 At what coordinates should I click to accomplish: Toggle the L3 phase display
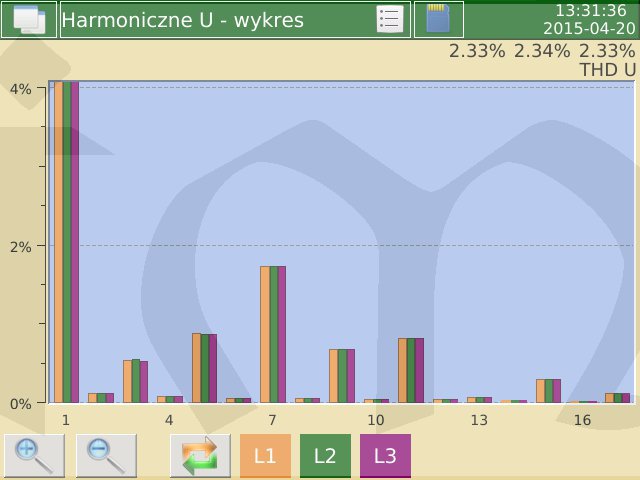pyautogui.click(x=385, y=456)
